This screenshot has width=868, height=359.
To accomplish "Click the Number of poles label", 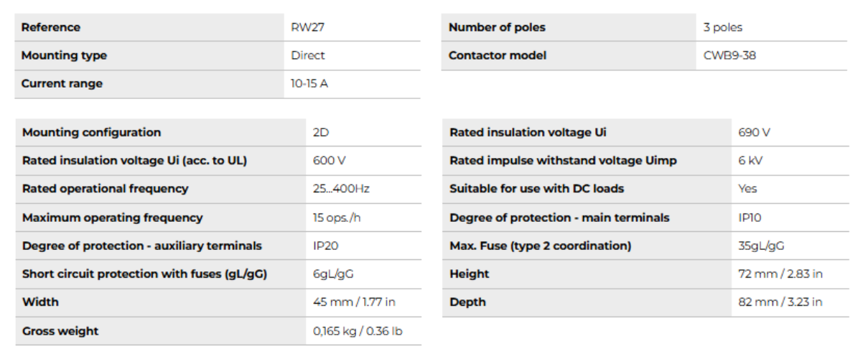I will 497,27.
